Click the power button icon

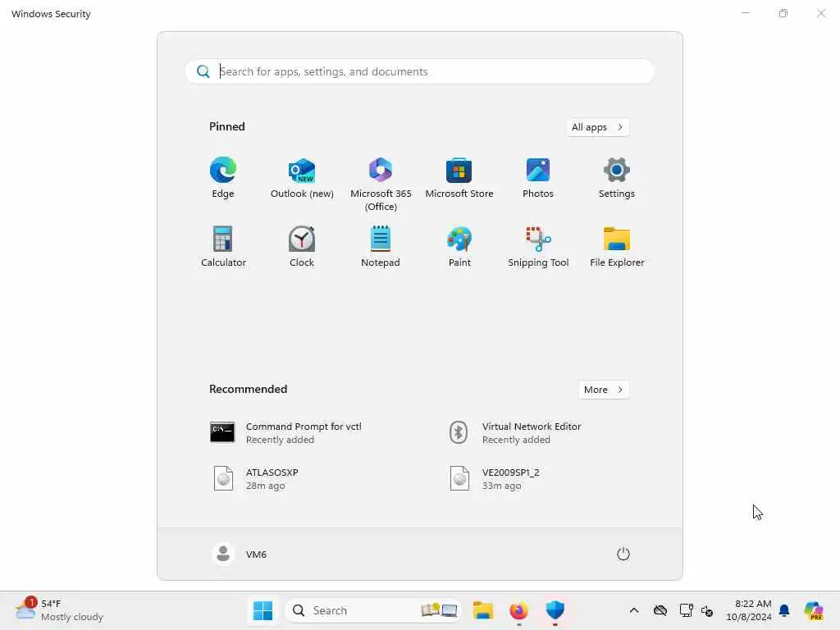pyautogui.click(x=623, y=554)
